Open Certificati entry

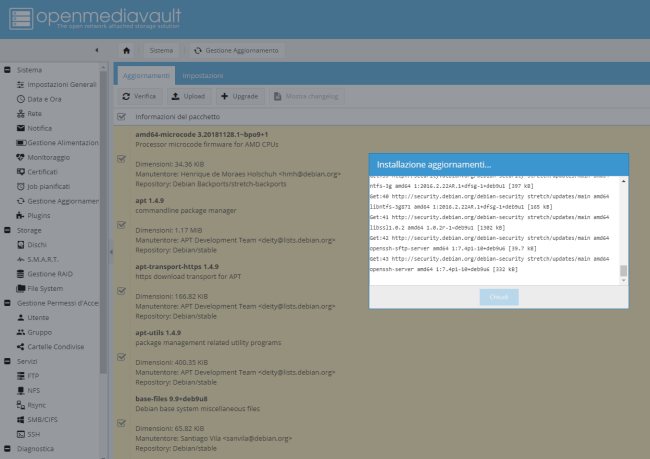point(37,172)
